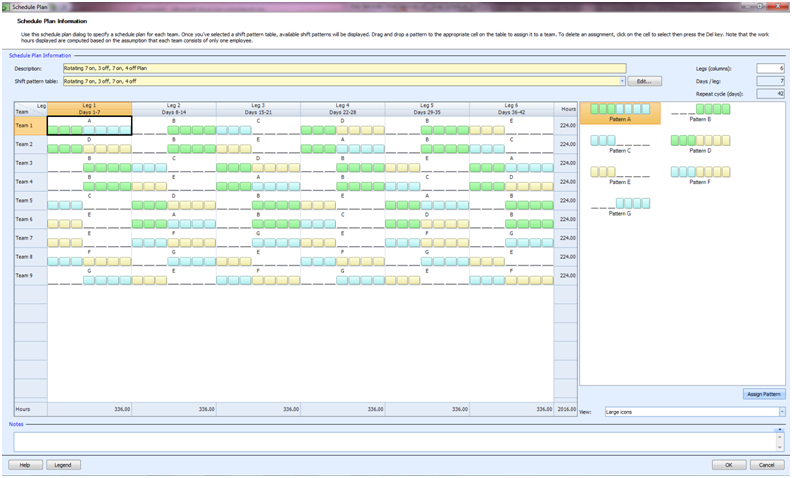Click Team 5 Leg 5 pattern cell

point(427,201)
